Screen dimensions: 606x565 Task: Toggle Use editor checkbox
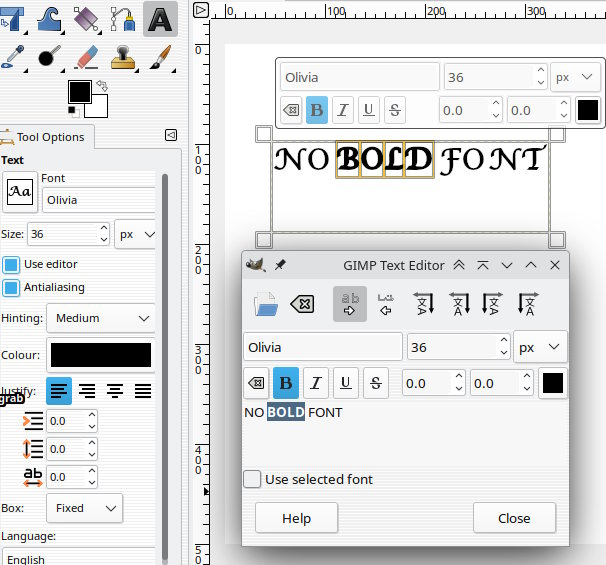pyautogui.click(x=11, y=265)
